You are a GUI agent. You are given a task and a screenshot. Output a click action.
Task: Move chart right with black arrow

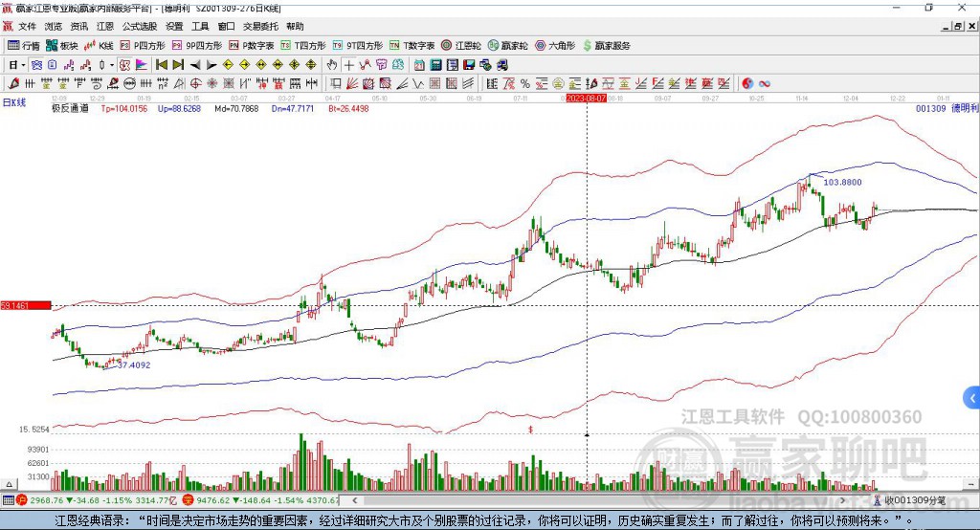212,65
